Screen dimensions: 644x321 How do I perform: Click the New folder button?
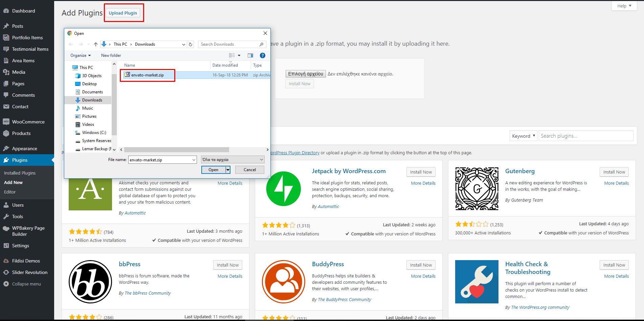coord(111,55)
